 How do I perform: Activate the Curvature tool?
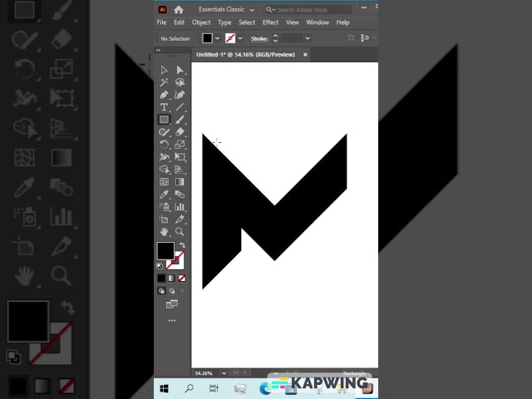tap(180, 95)
